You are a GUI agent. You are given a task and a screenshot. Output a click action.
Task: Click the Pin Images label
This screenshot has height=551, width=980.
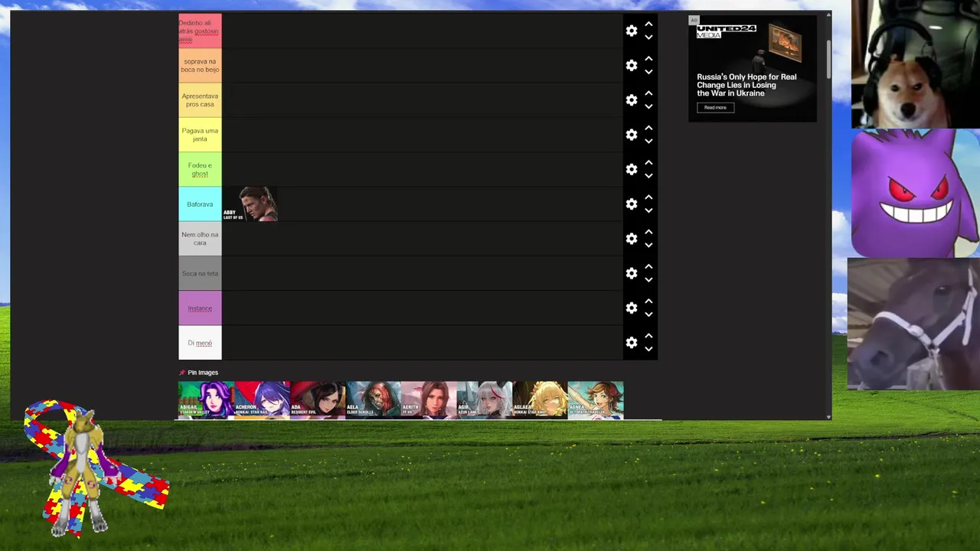pyautogui.click(x=203, y=373)
